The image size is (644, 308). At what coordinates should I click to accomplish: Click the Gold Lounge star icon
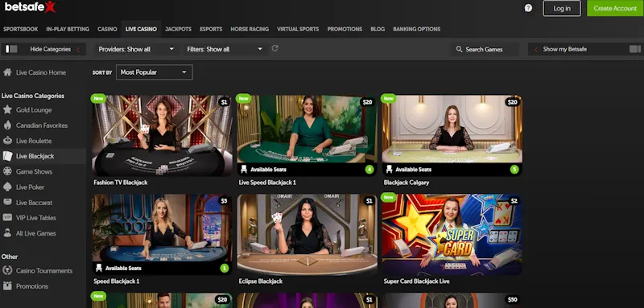(7, 110)
